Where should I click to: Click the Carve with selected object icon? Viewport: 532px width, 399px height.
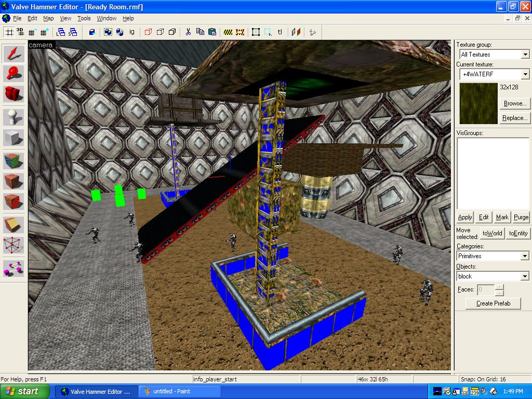[x=91, y=32]
